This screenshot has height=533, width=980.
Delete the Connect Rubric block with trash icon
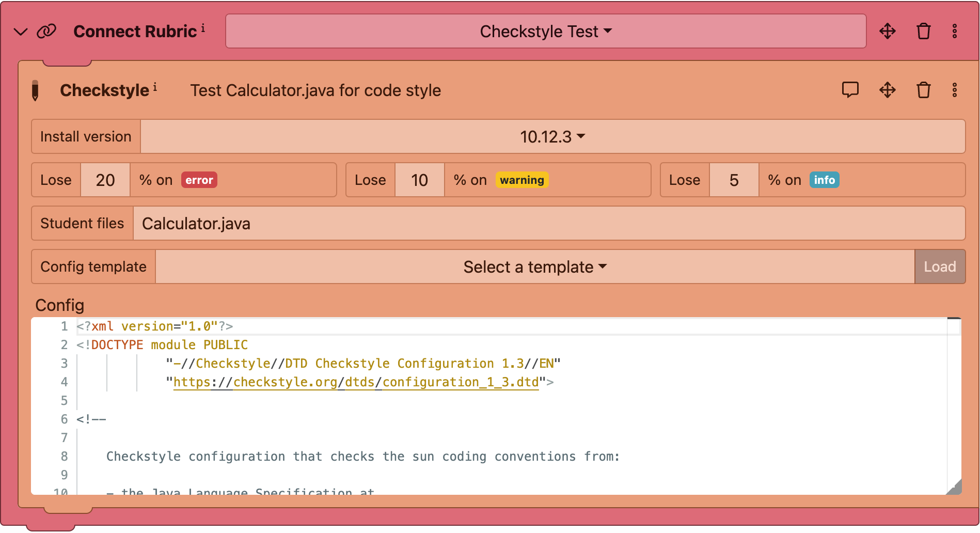click(923, 32)
